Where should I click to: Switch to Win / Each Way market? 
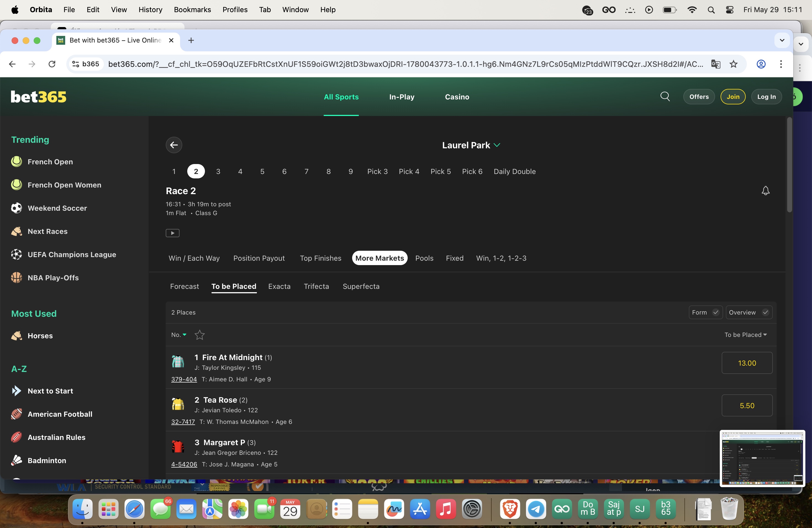coord(194,258)
